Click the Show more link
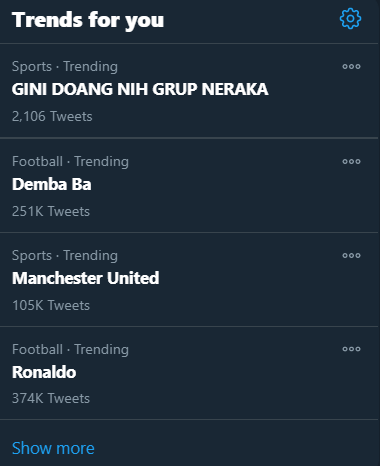Viewport: 380px width, 466px height. click(53, 448)
